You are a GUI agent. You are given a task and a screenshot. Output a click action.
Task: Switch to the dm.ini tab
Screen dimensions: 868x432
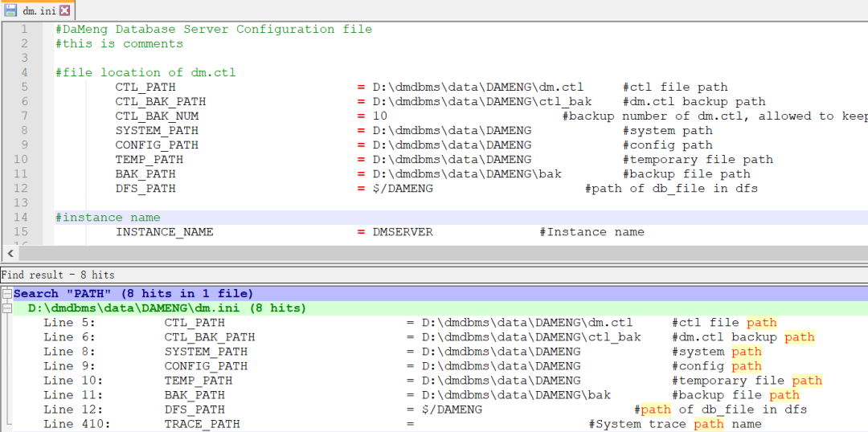(39, 10)
